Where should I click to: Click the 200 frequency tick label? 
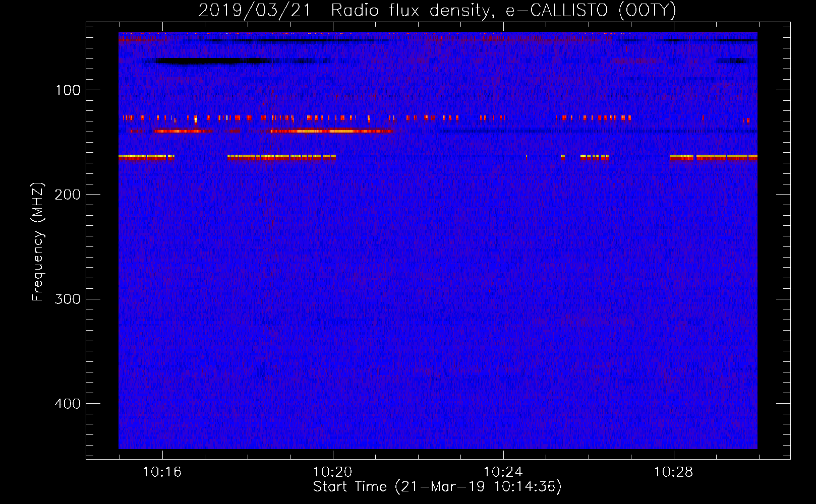point(68,195)
